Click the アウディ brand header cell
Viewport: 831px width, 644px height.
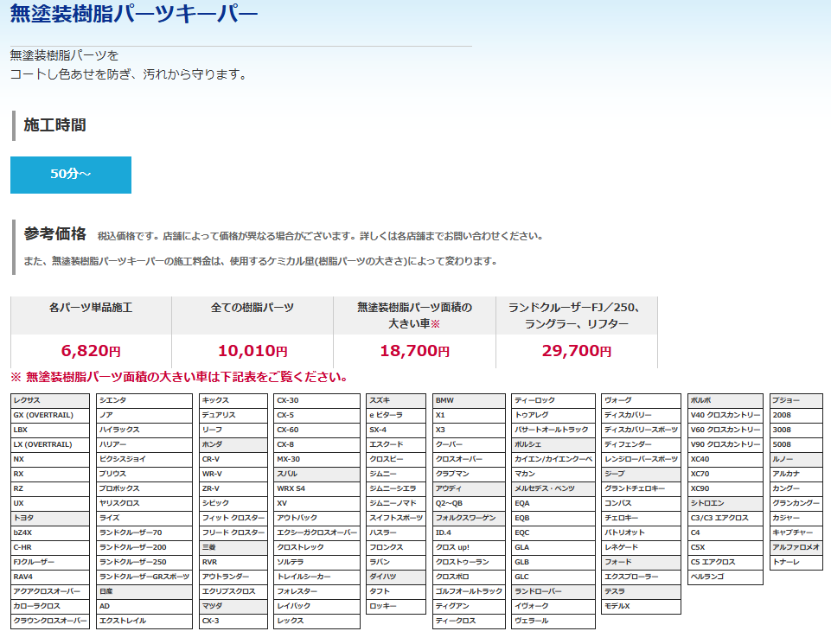click(x=469, y=488)
